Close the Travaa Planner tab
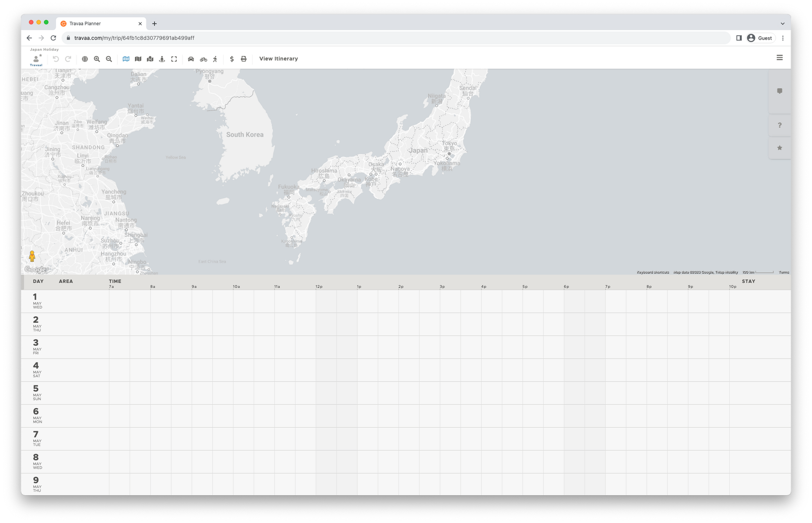812x523 pixels. point(140,24)
